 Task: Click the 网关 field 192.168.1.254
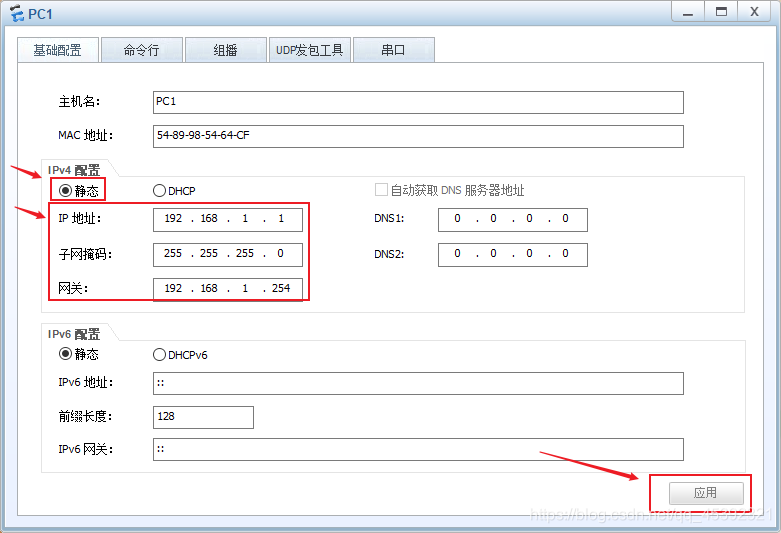coord(228,289)
